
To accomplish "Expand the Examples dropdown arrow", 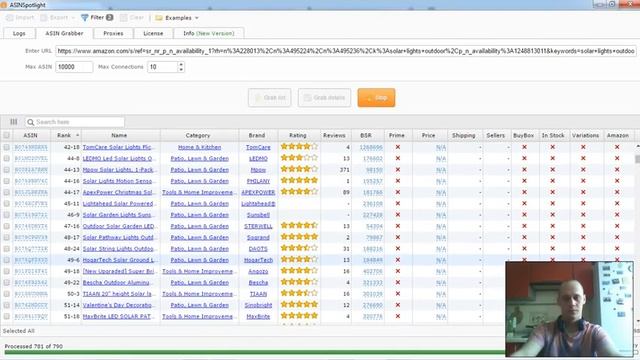I will pos(197,18).
